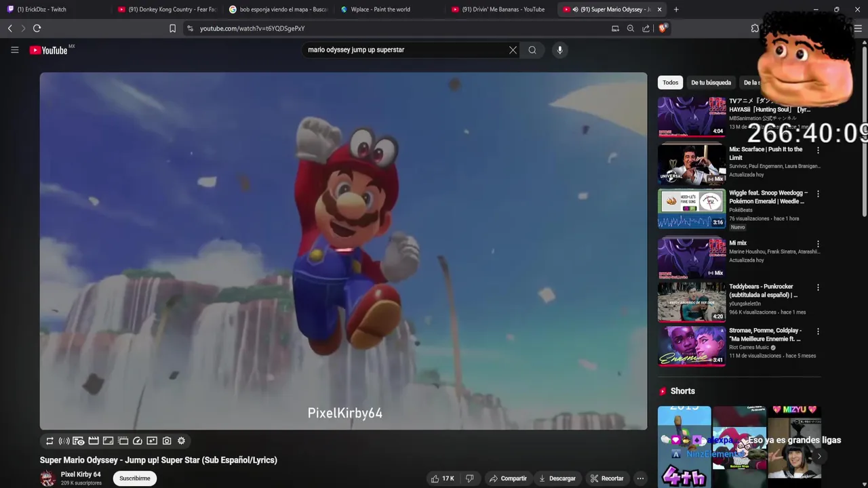Screen dimensions: 868x488
Task: Go back with browser back arrow
Action: click(x=9, y=28)
